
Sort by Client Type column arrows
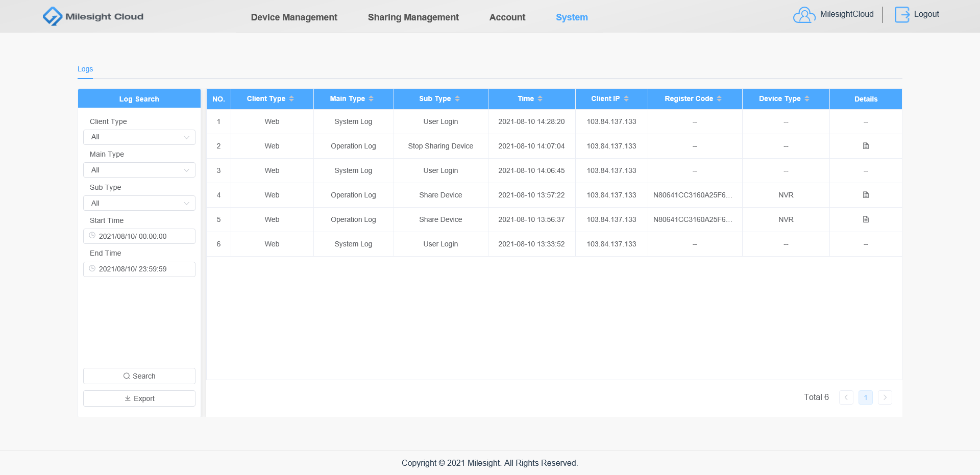coord(291,98)
